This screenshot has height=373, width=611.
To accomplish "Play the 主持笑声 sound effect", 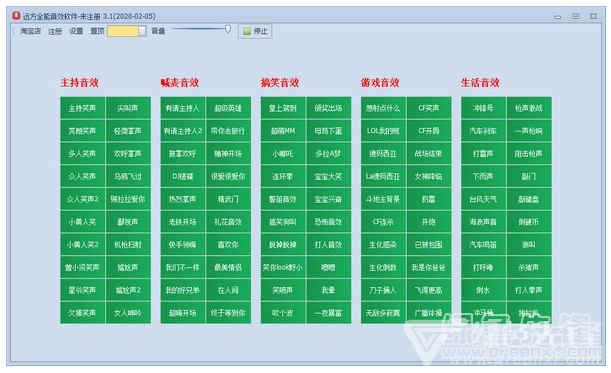I will (82, 108).
